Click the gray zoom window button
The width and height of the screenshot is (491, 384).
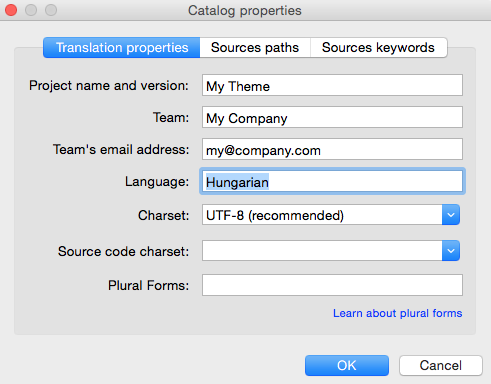51,10
